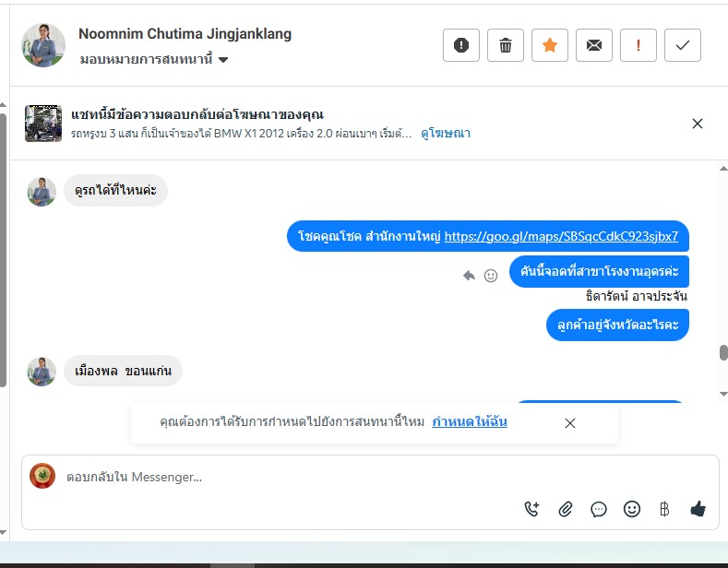Click กำหนดให้ฉัน to assign yourself
The image size is (728, 568).
point(470,421)
